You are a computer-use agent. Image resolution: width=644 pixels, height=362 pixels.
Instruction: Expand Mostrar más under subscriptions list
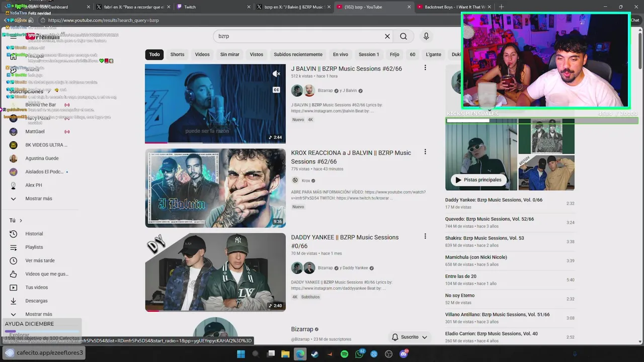(39, 199)
